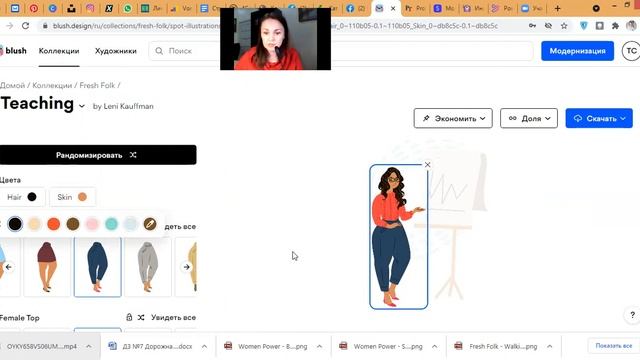Open artist Leni Kauffman's page
This screenshot has width=640, height=360.
click(128, 106)
